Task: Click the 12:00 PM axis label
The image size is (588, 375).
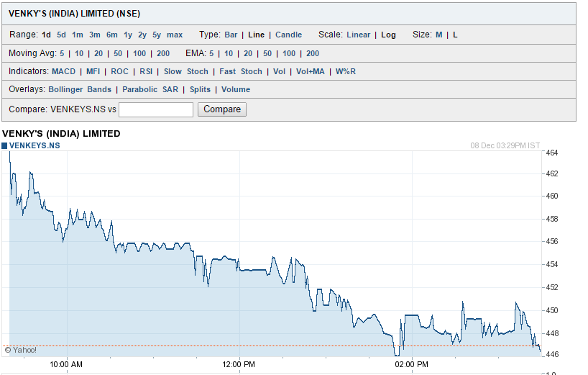Action: 239,364
